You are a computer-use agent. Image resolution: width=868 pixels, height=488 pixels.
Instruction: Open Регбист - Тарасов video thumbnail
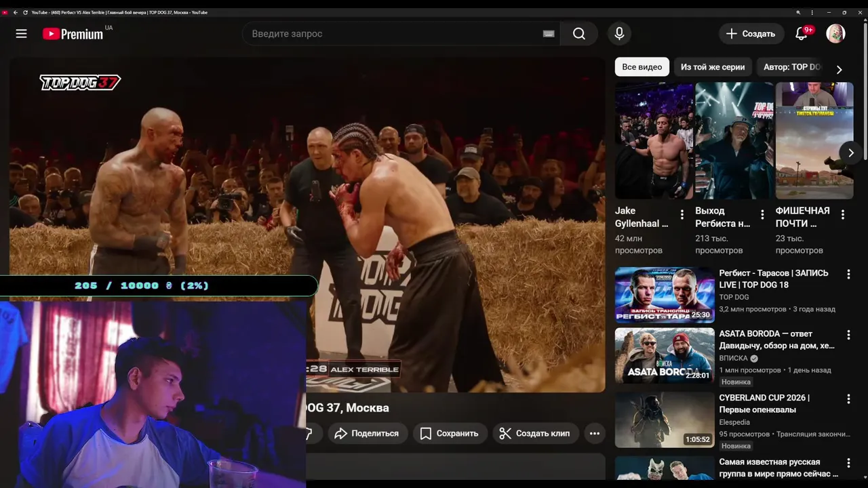point(665,295)
